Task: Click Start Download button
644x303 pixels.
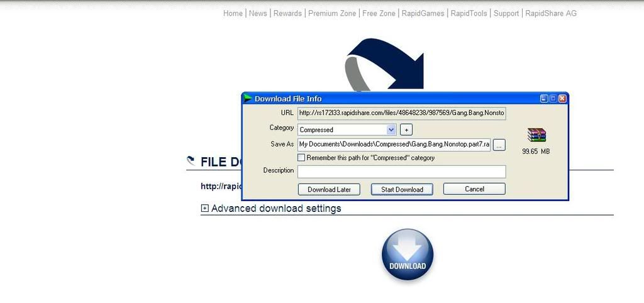Action: [x=402, y=189]
